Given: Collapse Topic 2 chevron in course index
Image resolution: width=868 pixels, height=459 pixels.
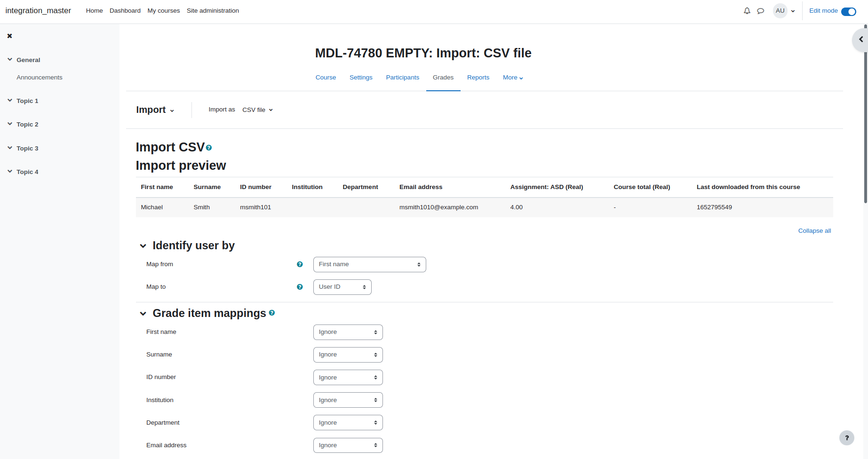Looking at the screenshot, I should pos(10,124).
